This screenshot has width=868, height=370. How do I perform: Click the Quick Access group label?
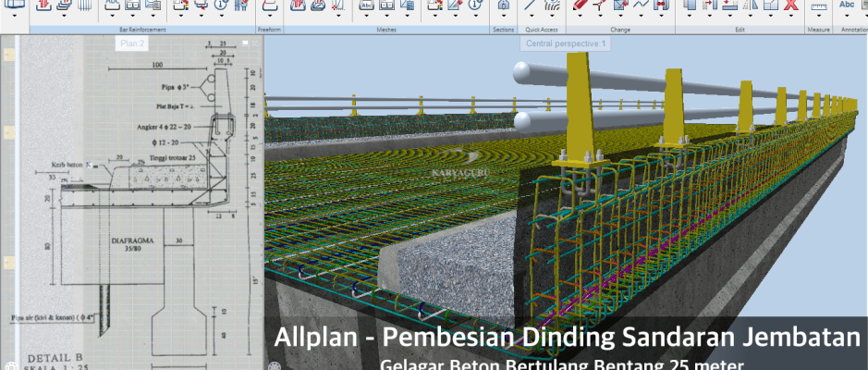[542, 30]
